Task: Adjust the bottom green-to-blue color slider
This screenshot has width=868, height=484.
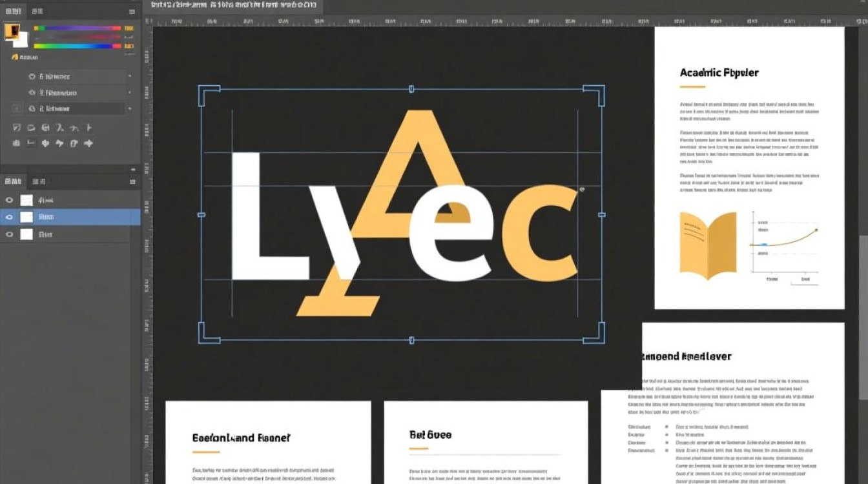Action: click(x=77, y=46)
